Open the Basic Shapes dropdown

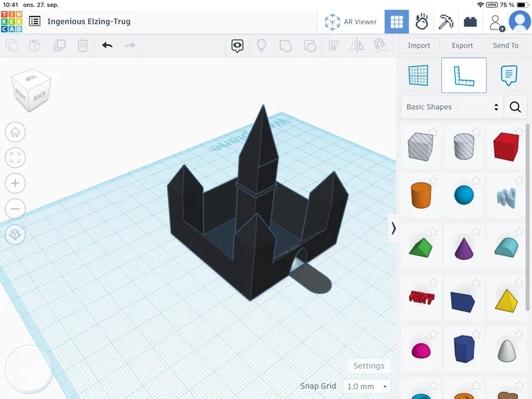pos(452,107)
